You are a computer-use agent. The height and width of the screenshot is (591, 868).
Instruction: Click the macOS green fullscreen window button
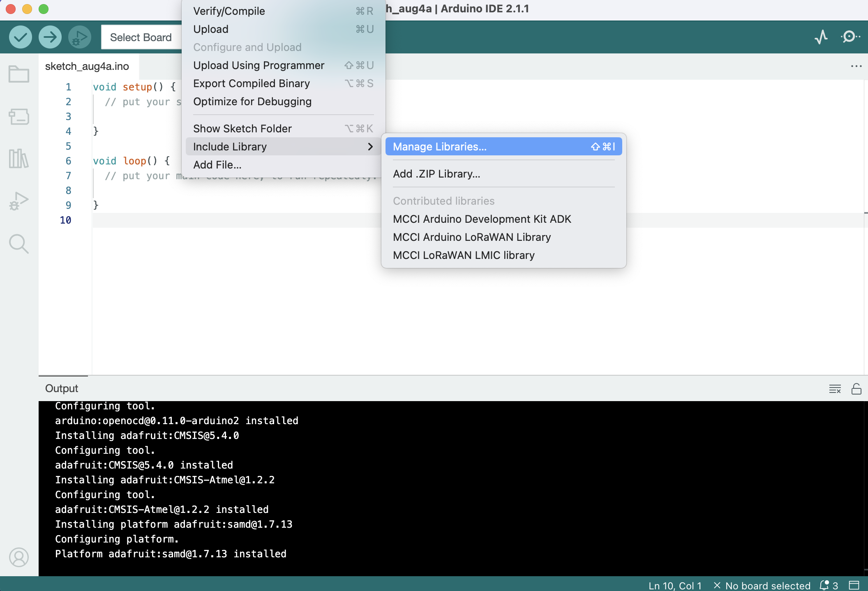44,9
